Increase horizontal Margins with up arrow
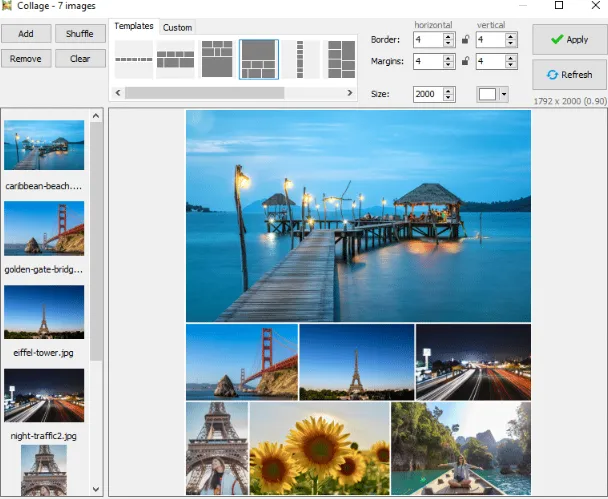The width and height of the screenshot is (608, 499). [x=448, y=58]
